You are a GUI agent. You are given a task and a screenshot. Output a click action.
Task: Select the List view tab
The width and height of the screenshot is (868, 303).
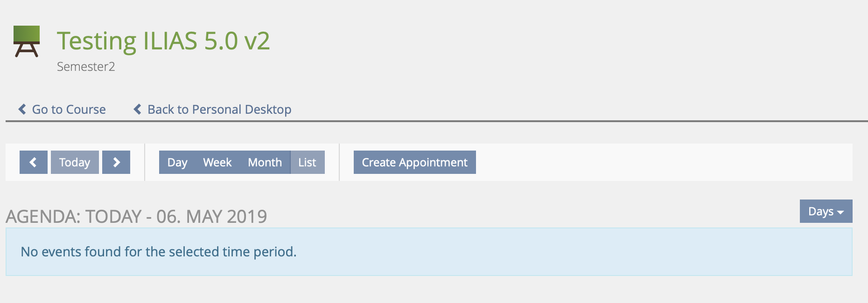coord(307,162)
